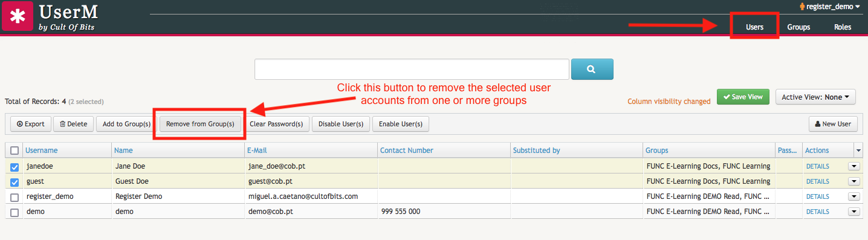This screenshot has width=868, height=240.
Task: Click the Register Demo name cell
Action: point(138,196)
